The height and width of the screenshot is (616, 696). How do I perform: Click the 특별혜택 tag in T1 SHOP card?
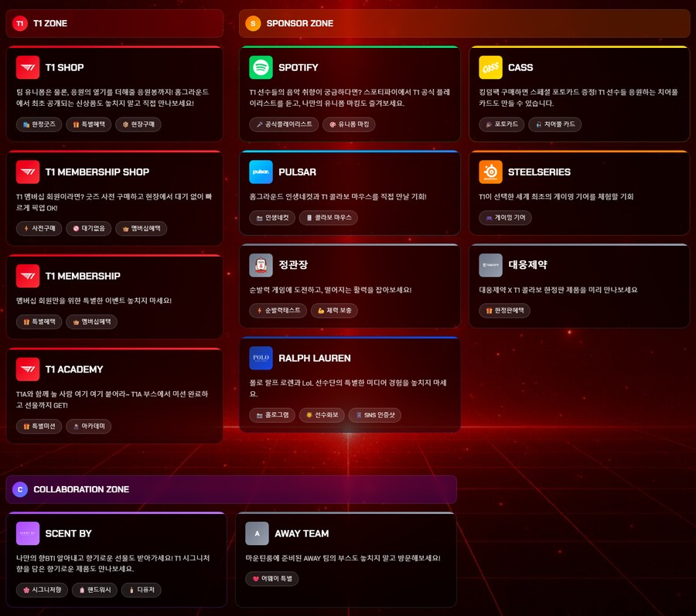pyautogui.click(x=89, y=124)
